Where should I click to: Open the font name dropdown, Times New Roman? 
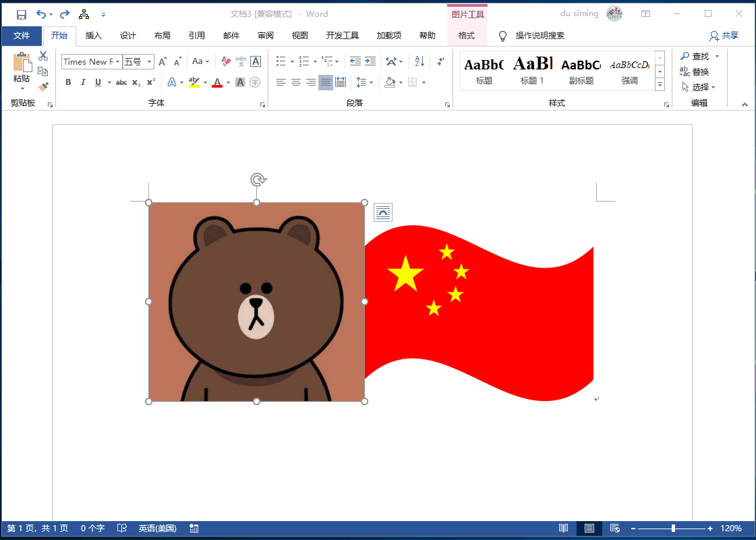coord(117,62)
